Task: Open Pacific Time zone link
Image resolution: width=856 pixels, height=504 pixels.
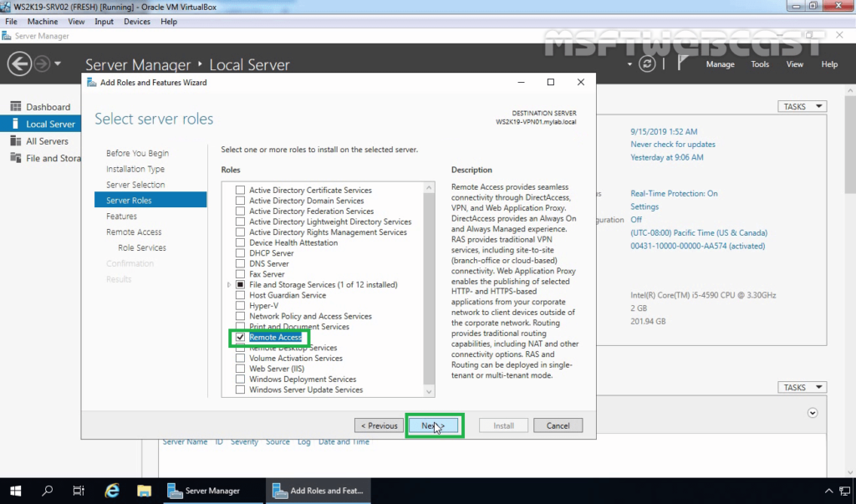Action: [x=699, y=232]
